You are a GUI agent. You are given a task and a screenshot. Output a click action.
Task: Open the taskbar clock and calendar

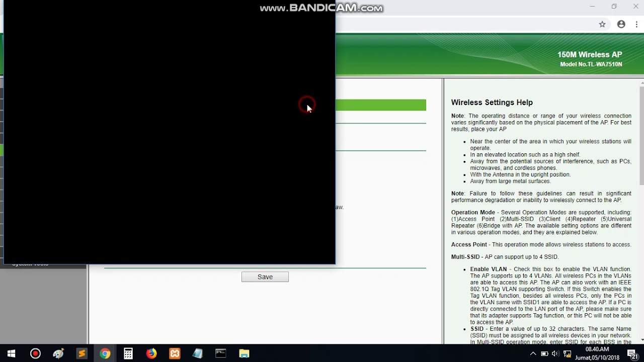tap(597, 353)
